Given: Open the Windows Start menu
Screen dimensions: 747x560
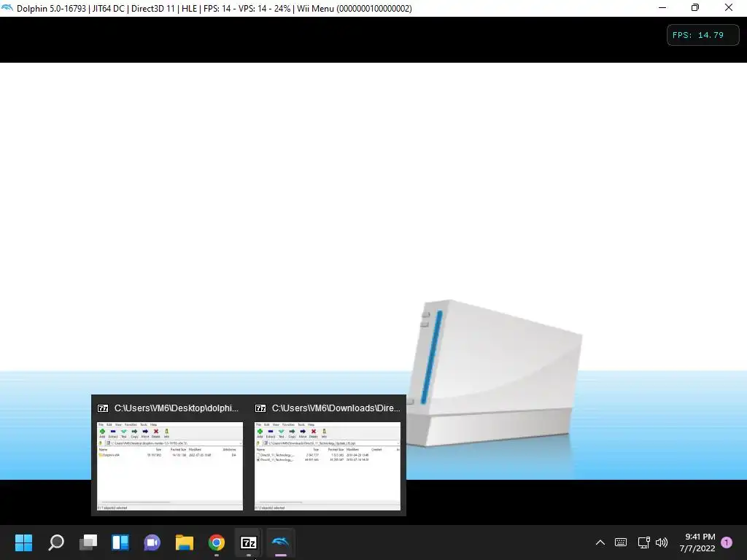Looking at the screenshot, I should (x=23, y=542).
